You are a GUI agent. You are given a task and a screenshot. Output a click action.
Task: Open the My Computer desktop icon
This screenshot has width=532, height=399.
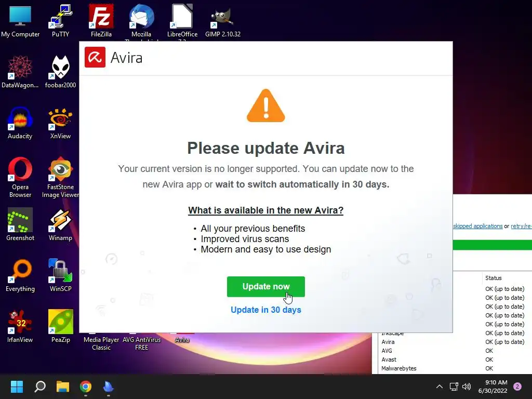(x=20, y=21)
